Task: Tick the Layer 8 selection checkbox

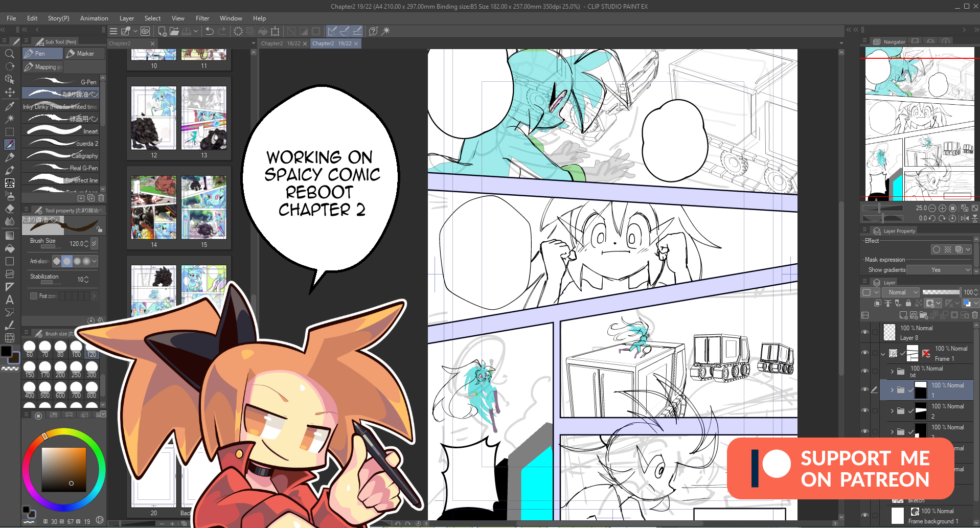Action: coord(875,332)
